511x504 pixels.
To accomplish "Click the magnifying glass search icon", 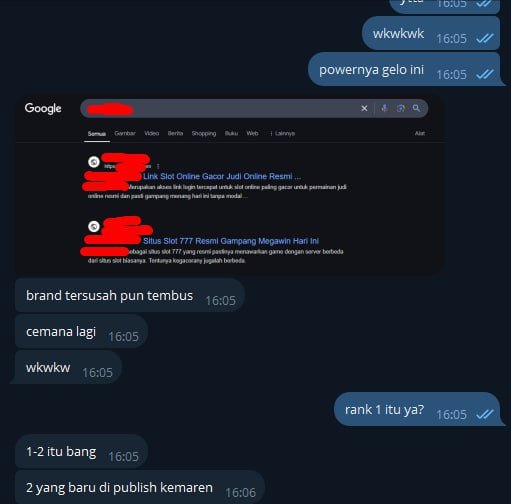I will (x=416, y=108).
